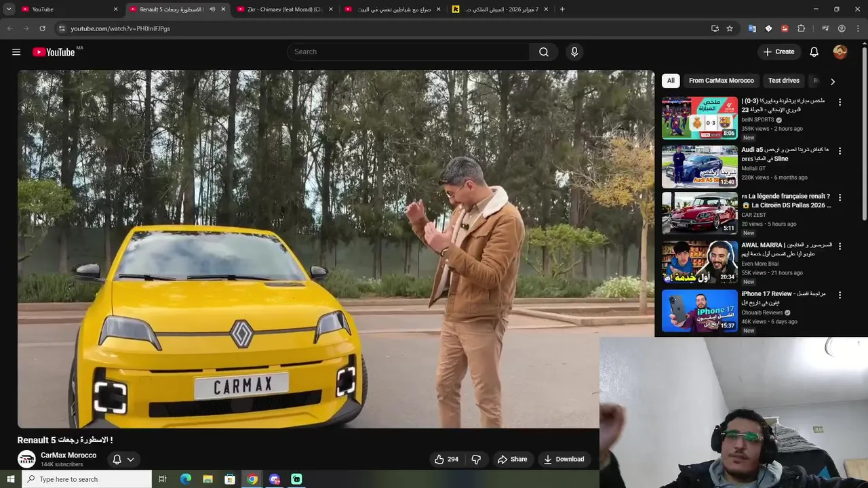Open options menu for AWAL MARRA video
Image resolution: width=868 pixels, height=488 pixels.
(x=840, y=247)
